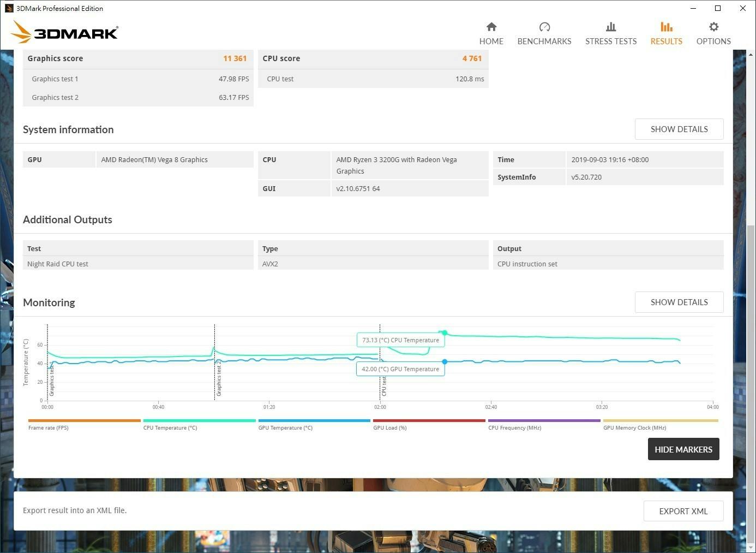The height and width of the screenshot is (553, 756).
Task: Open the Options gear icon
Action: coord(713,27)
